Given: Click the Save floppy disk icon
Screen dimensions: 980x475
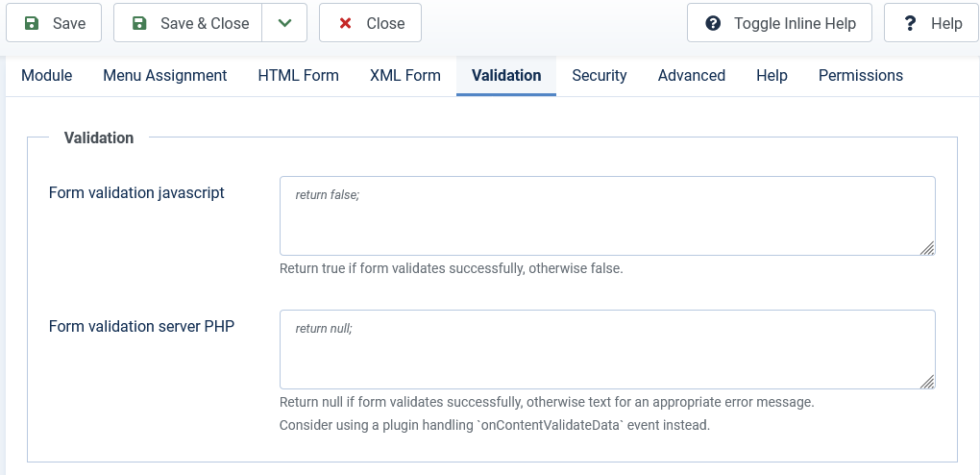Looking at the screenshot, I should (x=32, y=23).
